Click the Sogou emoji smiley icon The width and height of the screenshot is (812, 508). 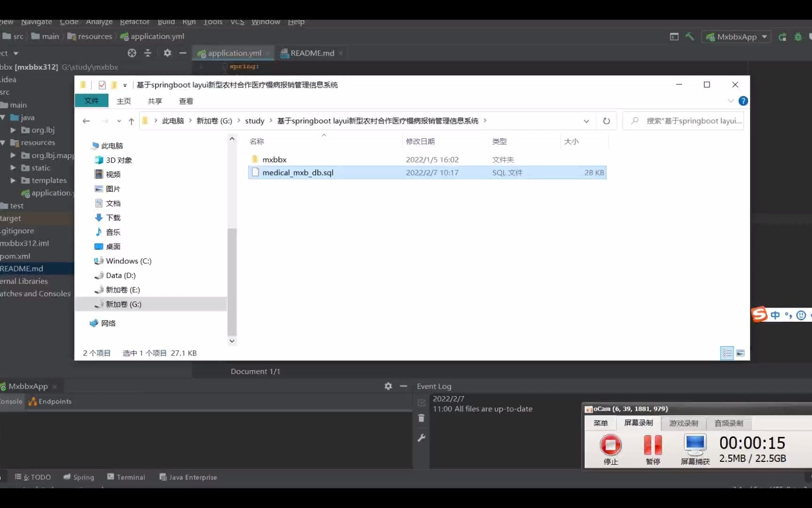pos(801,315)
